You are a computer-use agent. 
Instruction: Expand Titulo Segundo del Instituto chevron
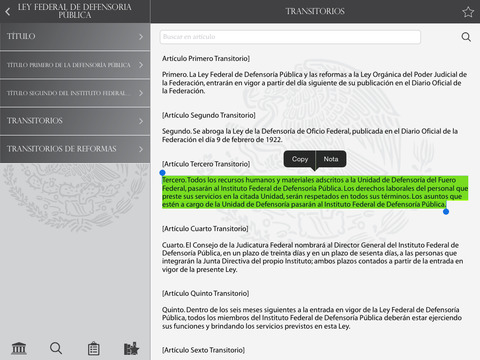coord(141,93)
